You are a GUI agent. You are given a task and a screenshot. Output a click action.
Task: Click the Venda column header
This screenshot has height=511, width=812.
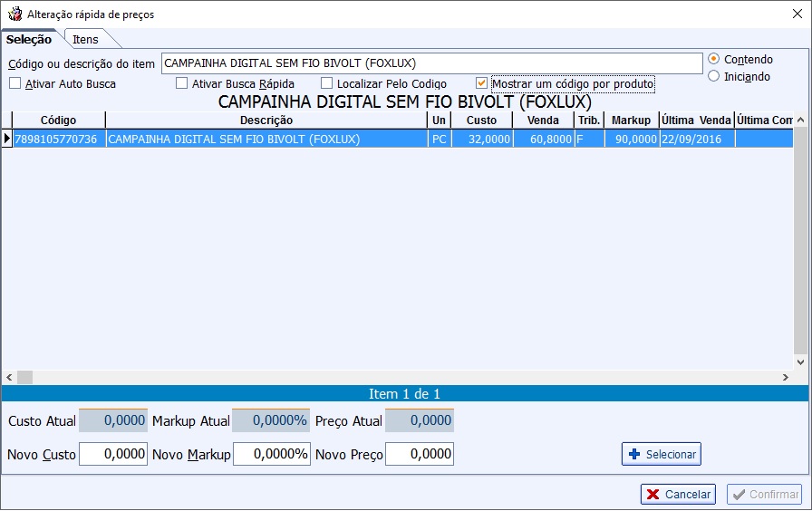[543, 121]
